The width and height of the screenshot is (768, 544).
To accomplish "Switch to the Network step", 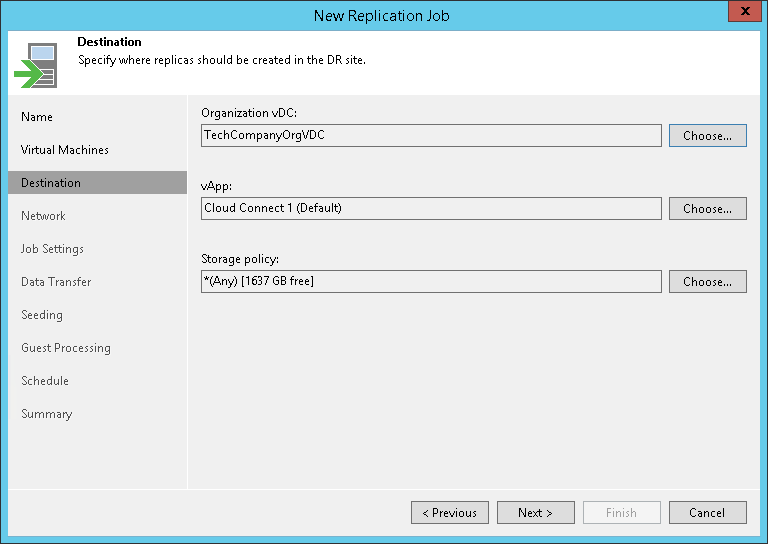I will (x=43, y=216).
